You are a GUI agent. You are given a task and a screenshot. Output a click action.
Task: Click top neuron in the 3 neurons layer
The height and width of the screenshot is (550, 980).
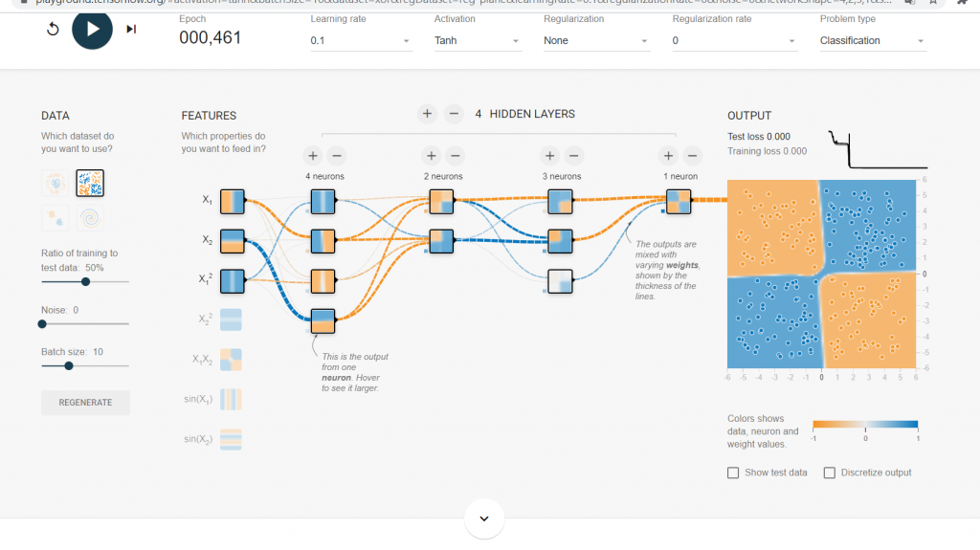coord(560,201)
